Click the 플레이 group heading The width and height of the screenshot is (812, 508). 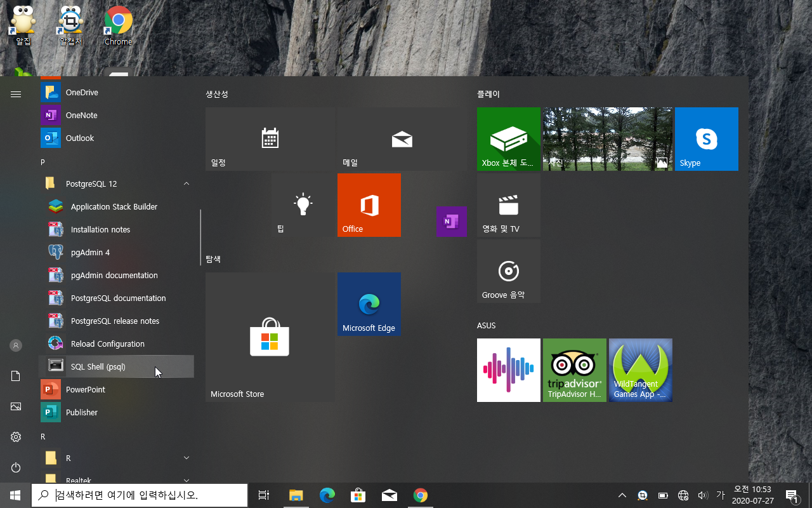coord(488,94)
